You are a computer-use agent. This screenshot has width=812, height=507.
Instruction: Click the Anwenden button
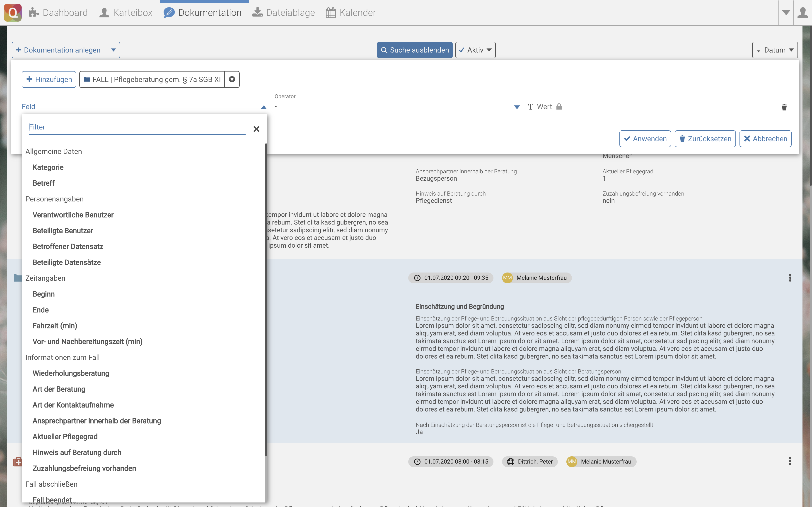click(645, 139)
